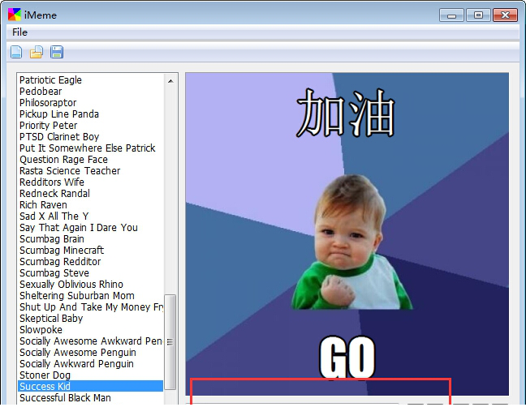Choose Sheltering Suburban Mom

tap(91, 296)
